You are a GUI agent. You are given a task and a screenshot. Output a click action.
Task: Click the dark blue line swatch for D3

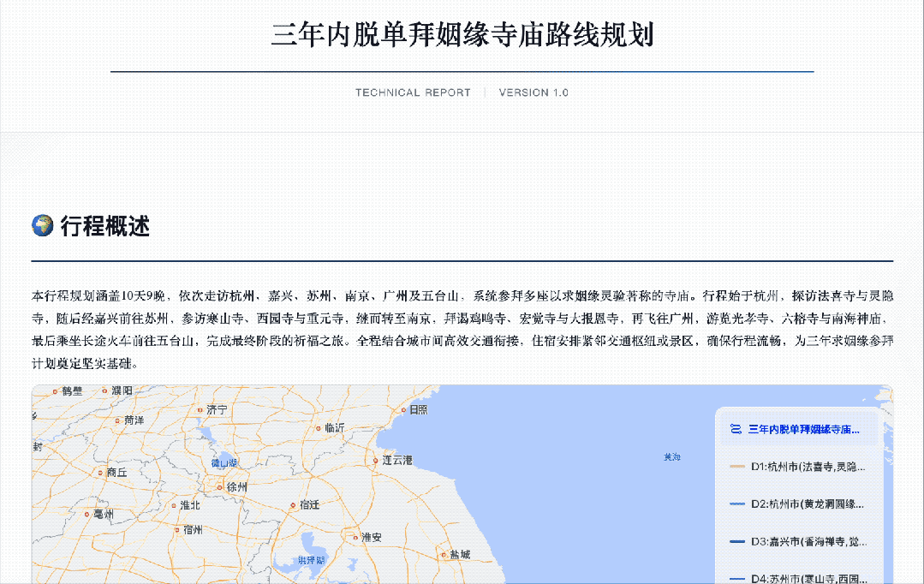click(x=737, y=541)
